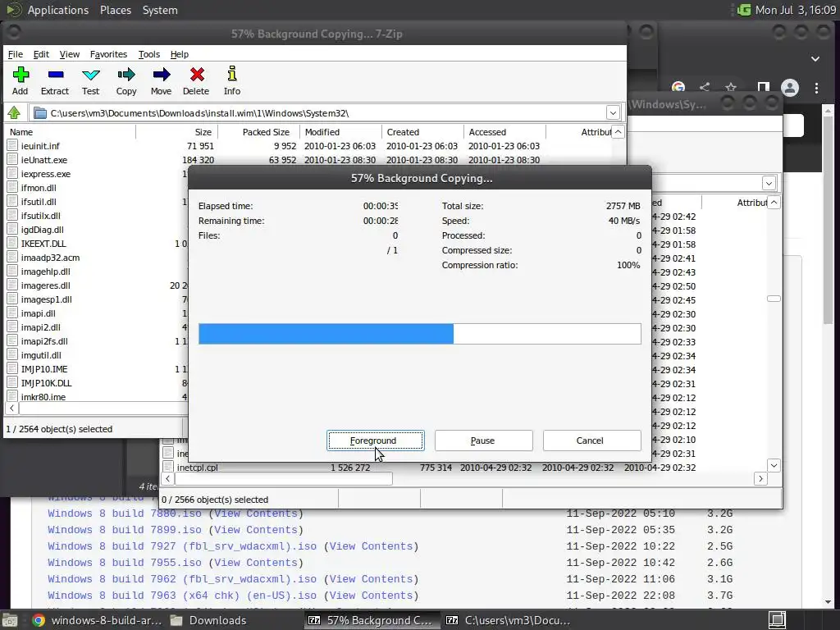Click the up scroll arrow in front file list
This screenshot has height=630, width=840.
619,132
